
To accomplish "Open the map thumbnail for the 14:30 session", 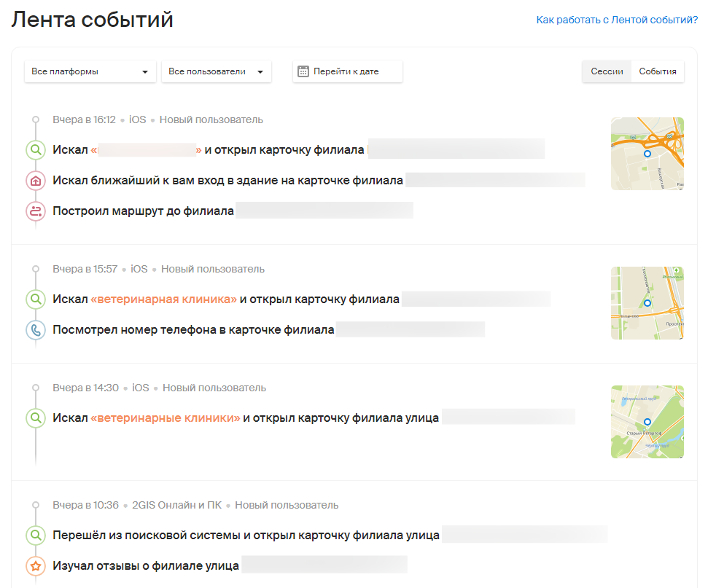I will tap(647, 422).
